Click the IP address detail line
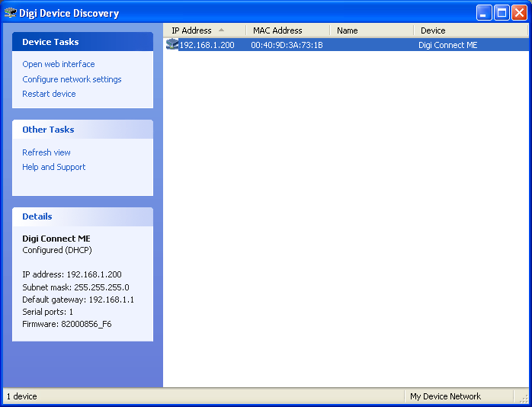 (x=72, y=274)
